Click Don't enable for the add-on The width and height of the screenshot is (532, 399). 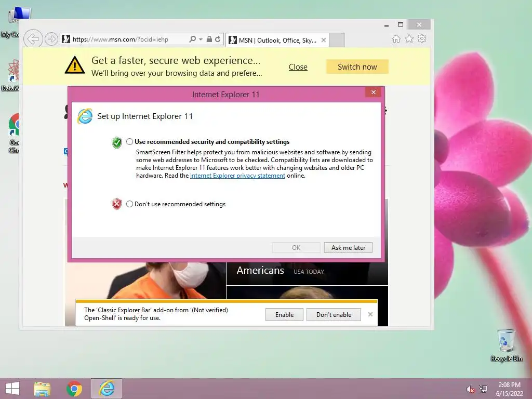point(334,314)
